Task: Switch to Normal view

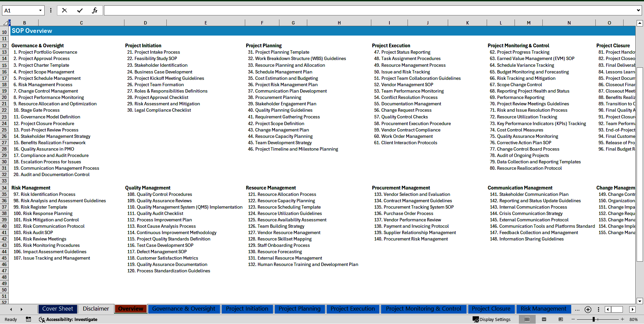Action: [x=527, y=319]
